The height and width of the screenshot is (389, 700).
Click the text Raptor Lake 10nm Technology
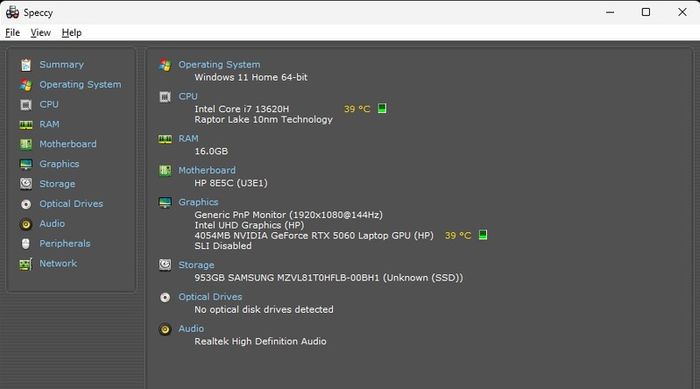tap(263, 120)
